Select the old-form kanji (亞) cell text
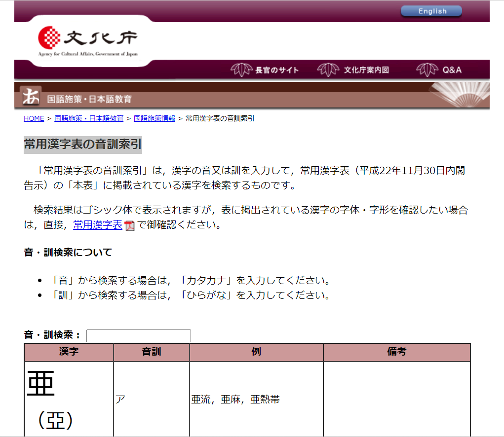 (55, 420)
